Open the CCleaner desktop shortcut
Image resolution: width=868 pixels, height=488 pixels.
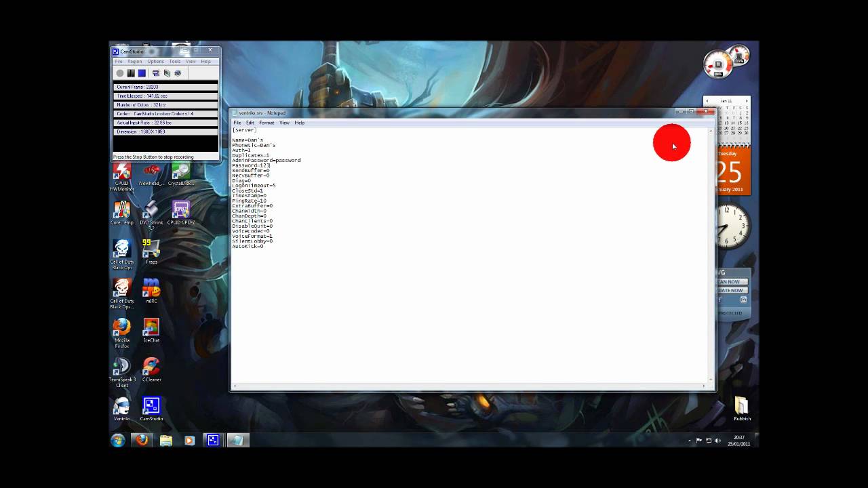[151, 370]
